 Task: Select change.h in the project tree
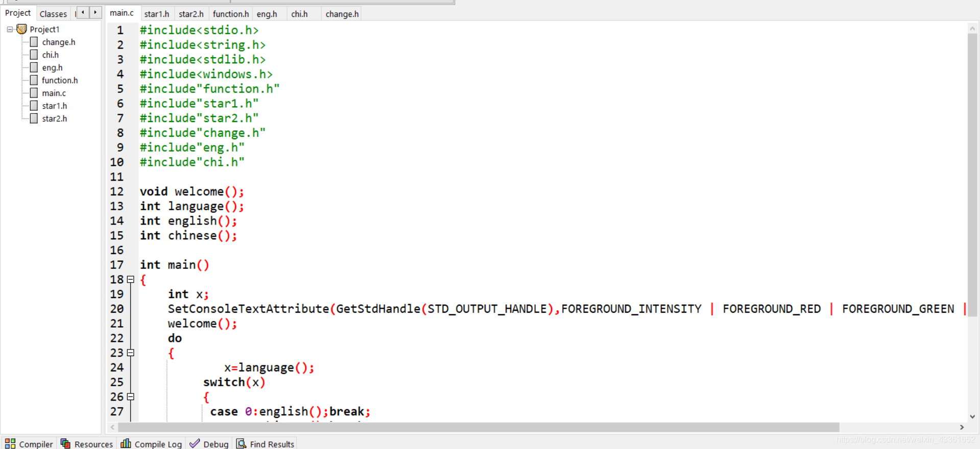click(59, 42)
